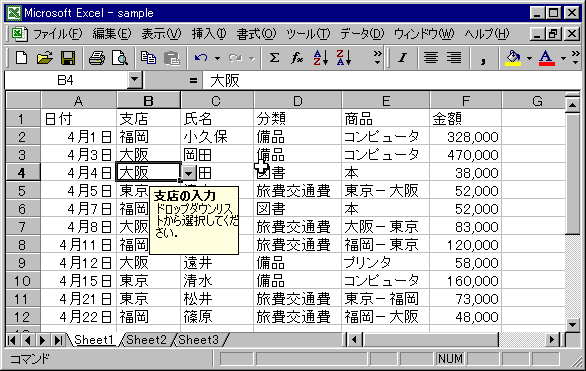Select row 9 header
This screenshot has width=586, height=371.
click(x=23, y=263)
